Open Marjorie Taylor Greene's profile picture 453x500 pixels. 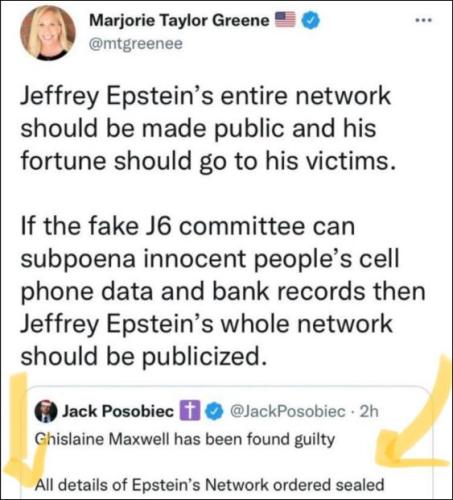click(x=48, y=33)
